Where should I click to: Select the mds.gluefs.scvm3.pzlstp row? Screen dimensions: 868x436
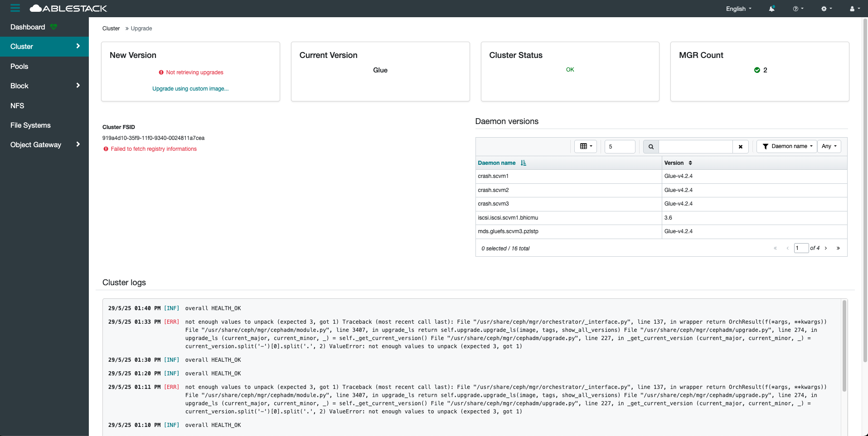[661, 232]
